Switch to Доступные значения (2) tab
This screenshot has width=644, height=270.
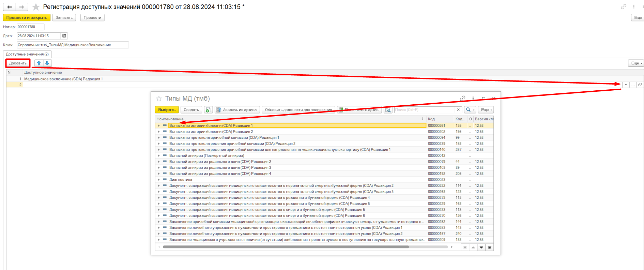coord(27,54)
